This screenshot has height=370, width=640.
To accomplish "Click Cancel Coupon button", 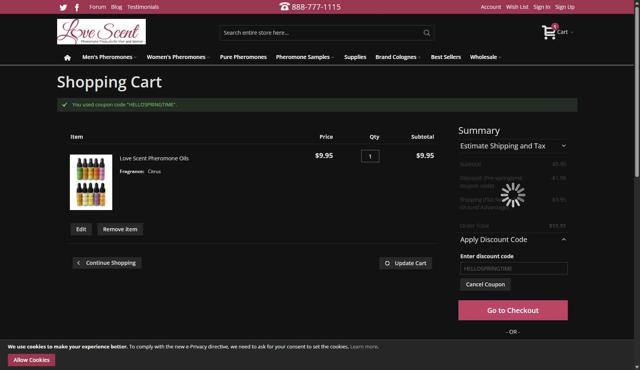I will coord(485,284).
